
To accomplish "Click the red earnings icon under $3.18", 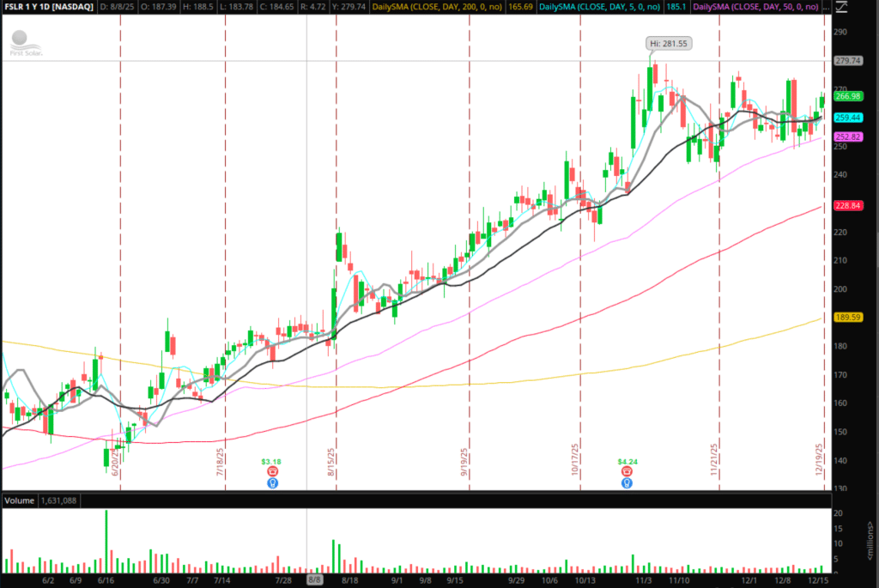I will (x=272, y=471).
